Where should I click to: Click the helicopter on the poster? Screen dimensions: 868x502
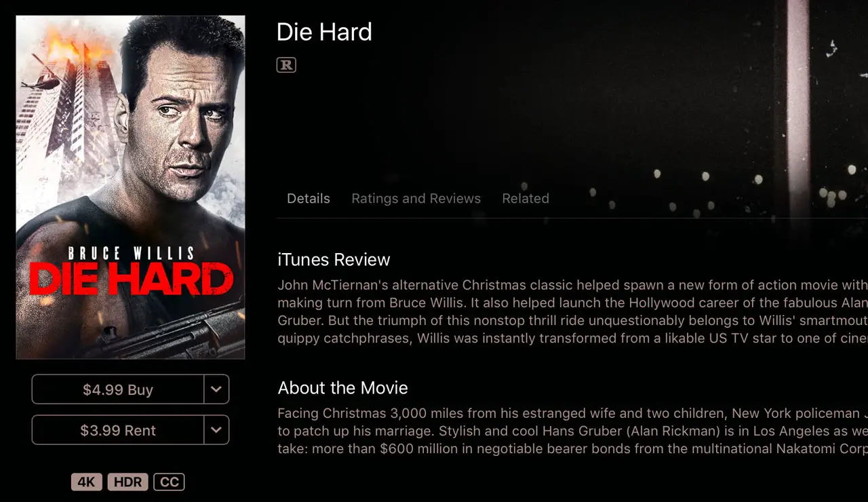[40, 77]
